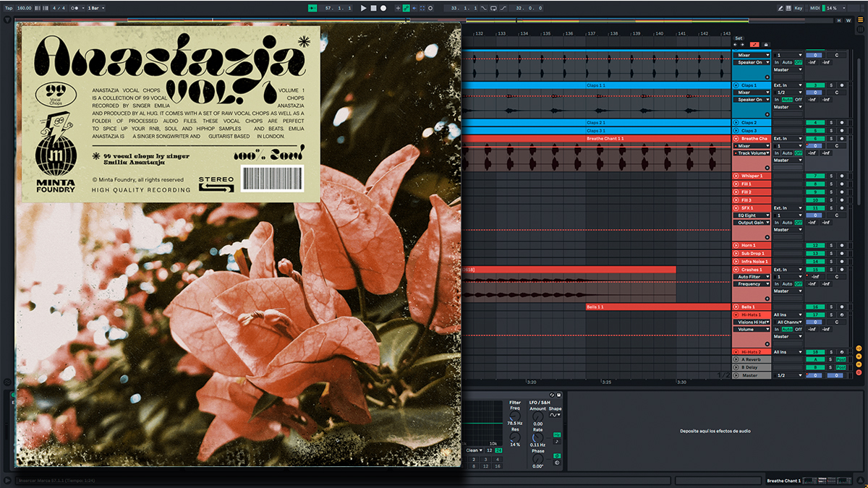Add automation lane on Hi-Hats 1 track
868x488 pixels.
coord(767,343)
